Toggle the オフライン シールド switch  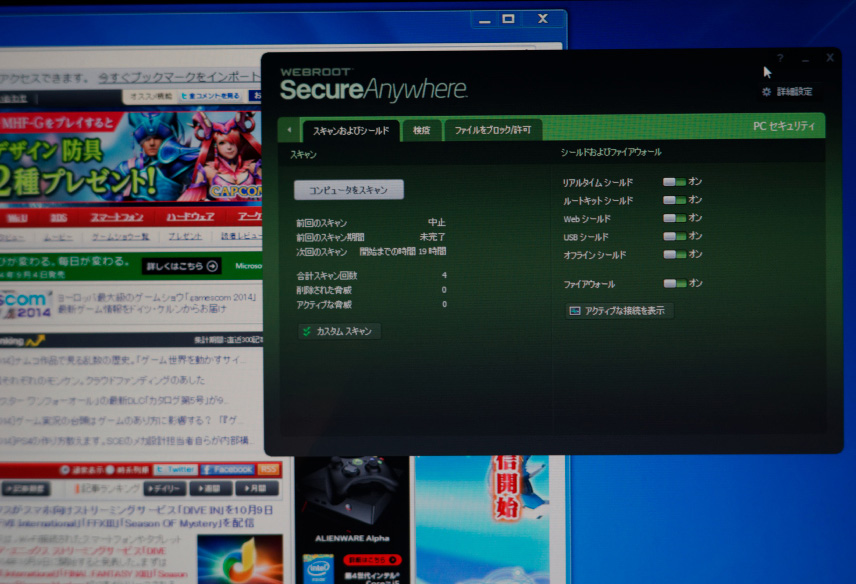674,254
